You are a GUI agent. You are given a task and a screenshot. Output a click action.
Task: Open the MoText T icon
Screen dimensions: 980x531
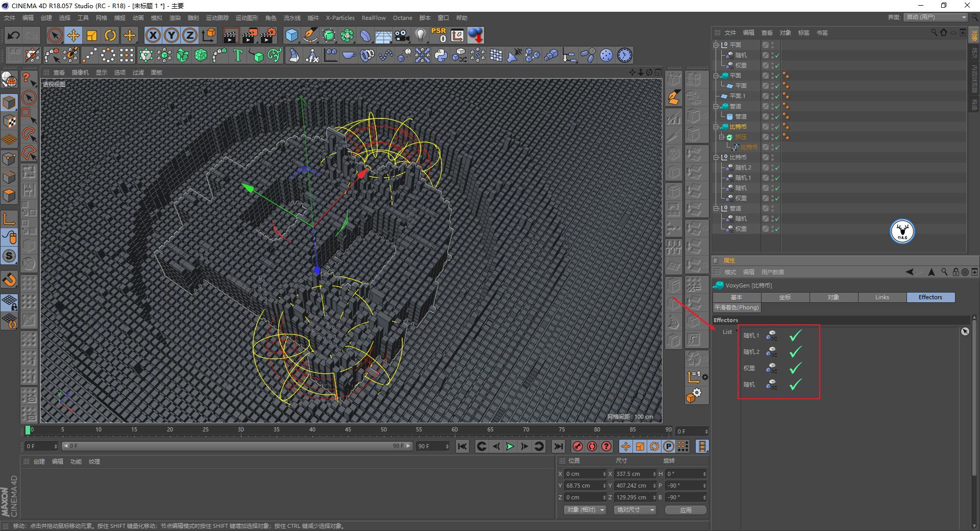[237, 55]
